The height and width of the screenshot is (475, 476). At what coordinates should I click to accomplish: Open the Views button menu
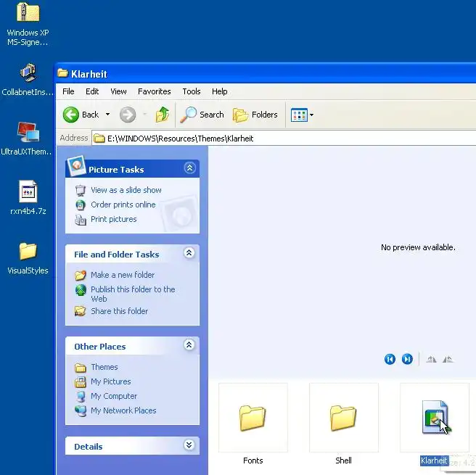[303, 115]
